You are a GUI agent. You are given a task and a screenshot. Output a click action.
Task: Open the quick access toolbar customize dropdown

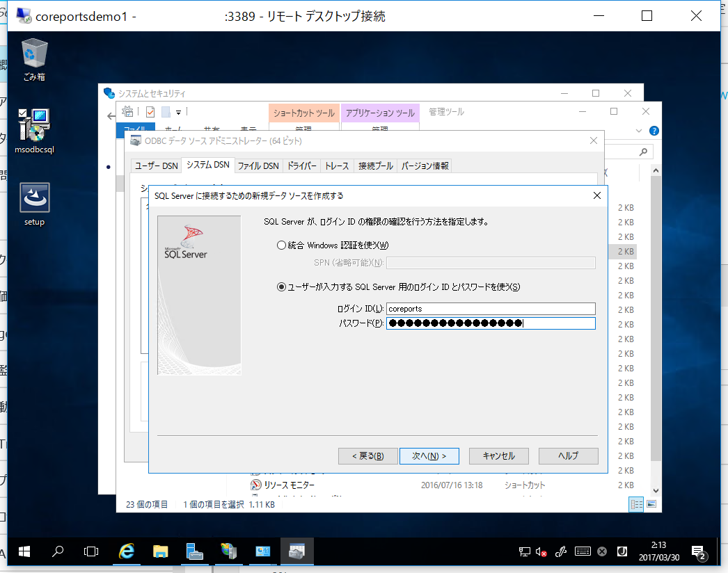pos(179,112)
